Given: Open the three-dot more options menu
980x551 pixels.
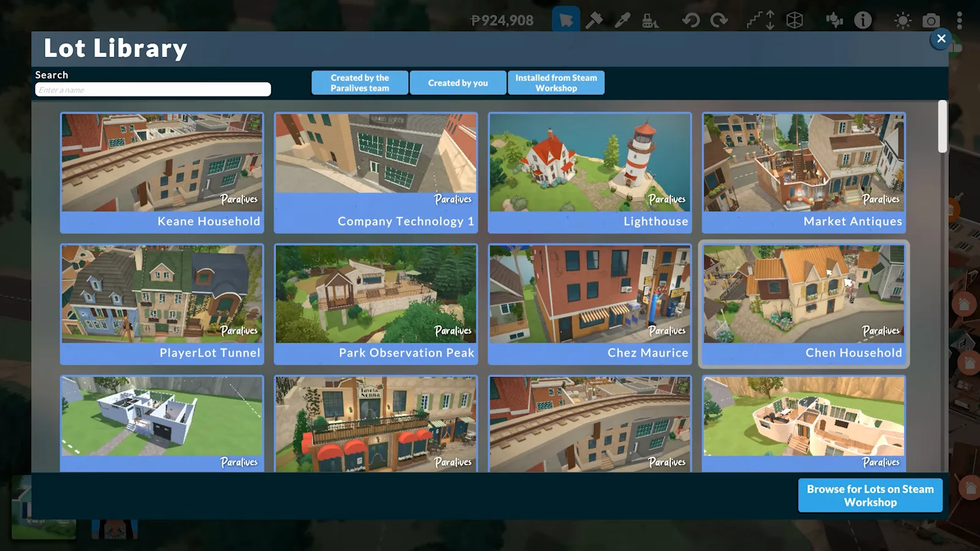Looking at the screenshot, I should pyautogui.click(x=960, y=20).
